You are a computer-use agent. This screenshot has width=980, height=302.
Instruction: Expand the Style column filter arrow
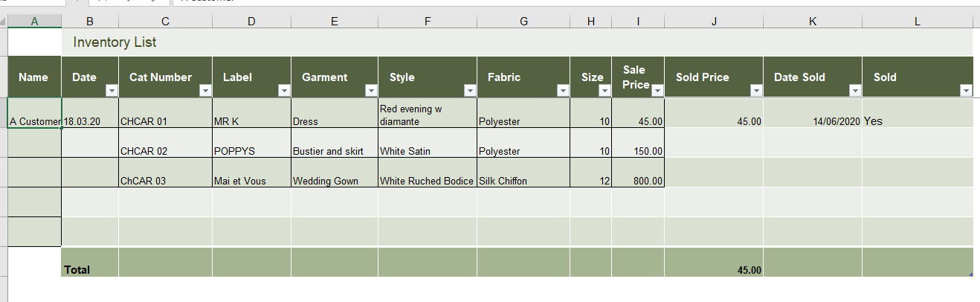pos(470,90)
